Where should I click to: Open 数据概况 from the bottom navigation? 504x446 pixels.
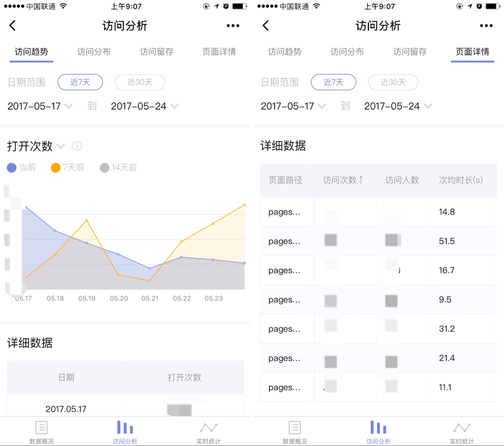42,430
